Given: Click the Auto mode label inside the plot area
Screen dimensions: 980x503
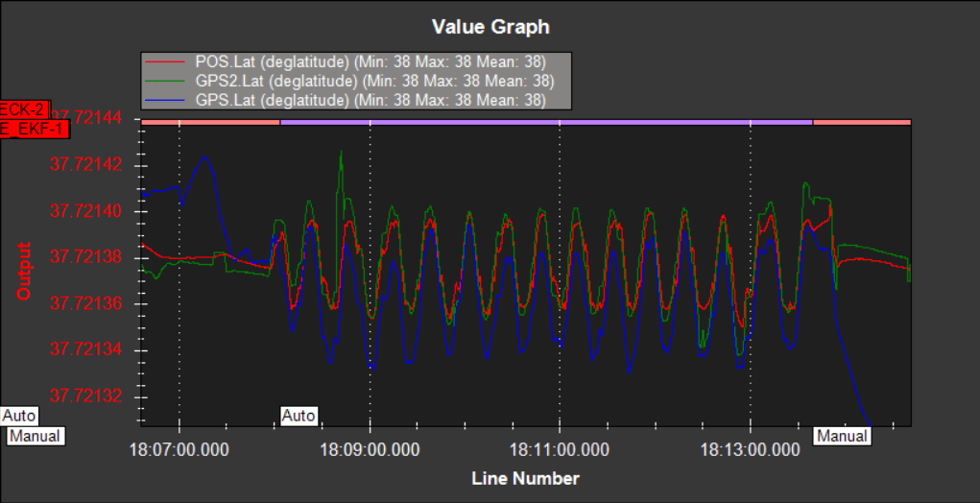Looking at the screenshot, I should click(x=299, y=417).
